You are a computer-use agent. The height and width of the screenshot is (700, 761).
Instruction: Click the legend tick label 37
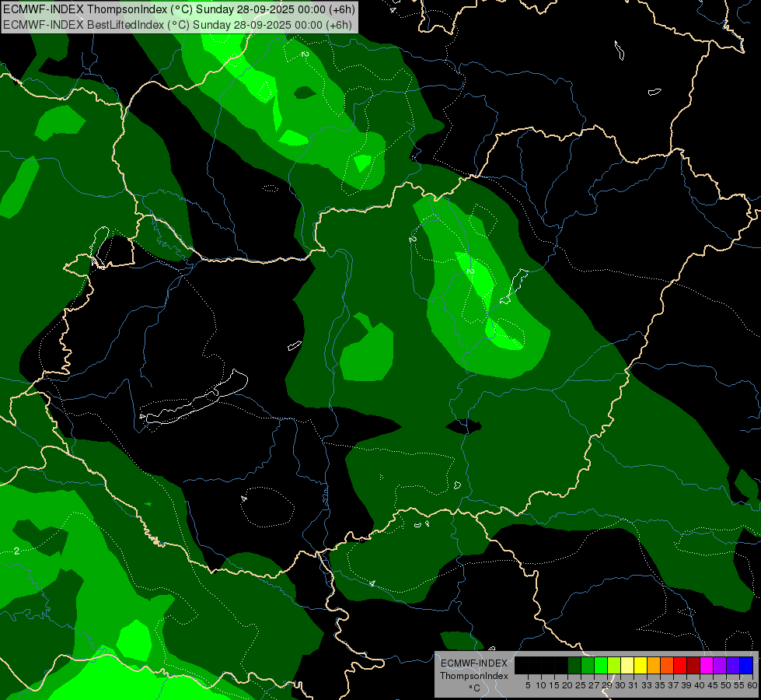tap(674, 685)
